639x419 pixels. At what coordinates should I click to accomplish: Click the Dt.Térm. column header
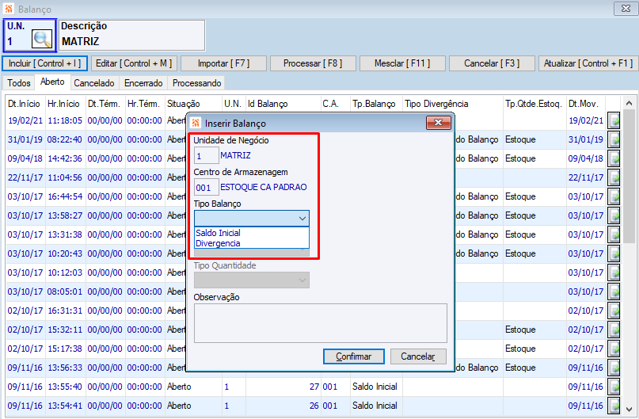pyautogui.click(x=104, y=104)
